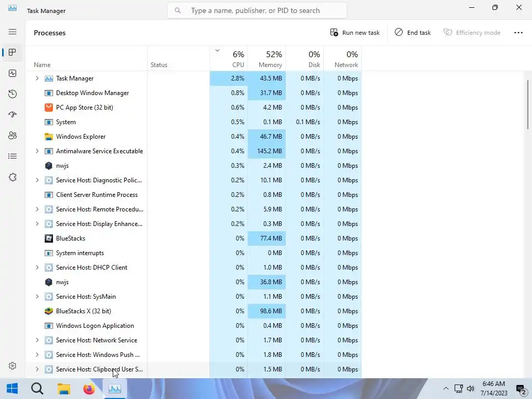Open the notification center icon
Viewport: 532px width, 399px height.
coord(521,389)
